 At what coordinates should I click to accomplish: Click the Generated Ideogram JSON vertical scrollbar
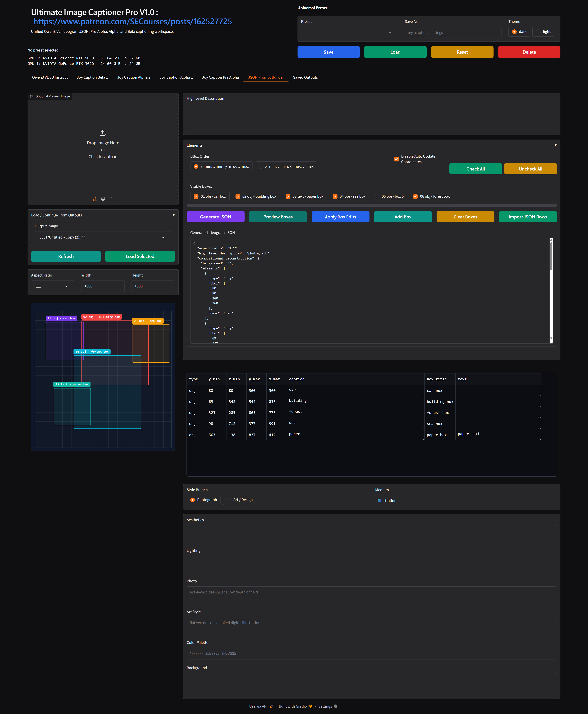pyautogui.click(x=551, y=256)
